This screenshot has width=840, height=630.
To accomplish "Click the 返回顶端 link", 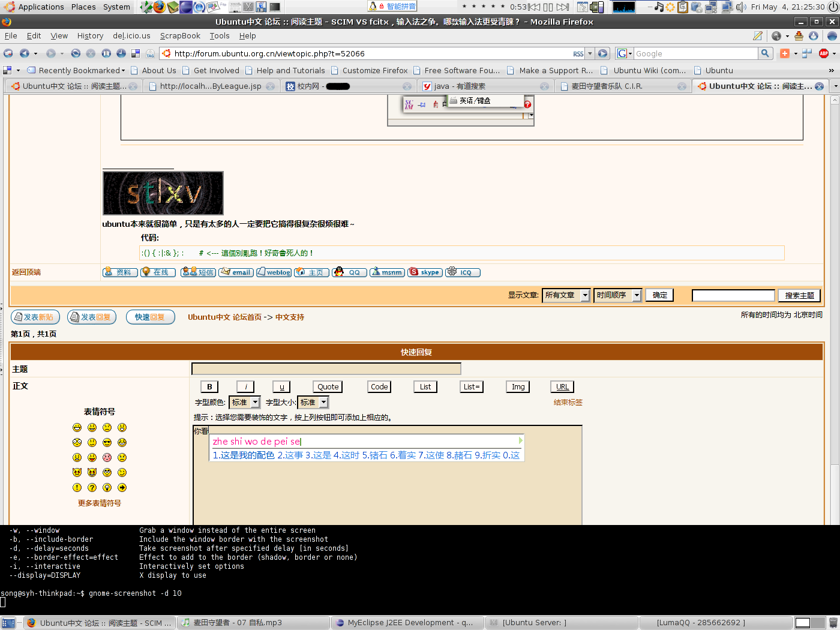I will click(x=26, y=272).
